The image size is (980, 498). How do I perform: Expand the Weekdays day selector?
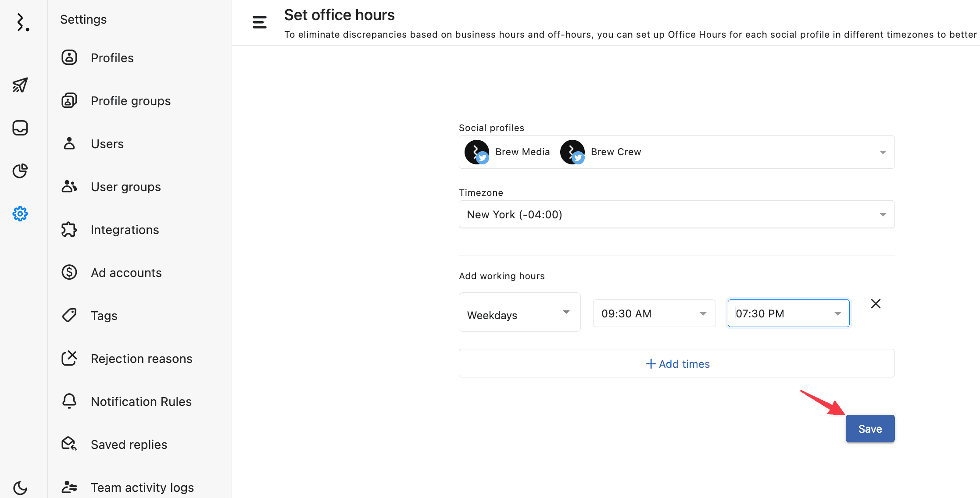click(519, 313)
